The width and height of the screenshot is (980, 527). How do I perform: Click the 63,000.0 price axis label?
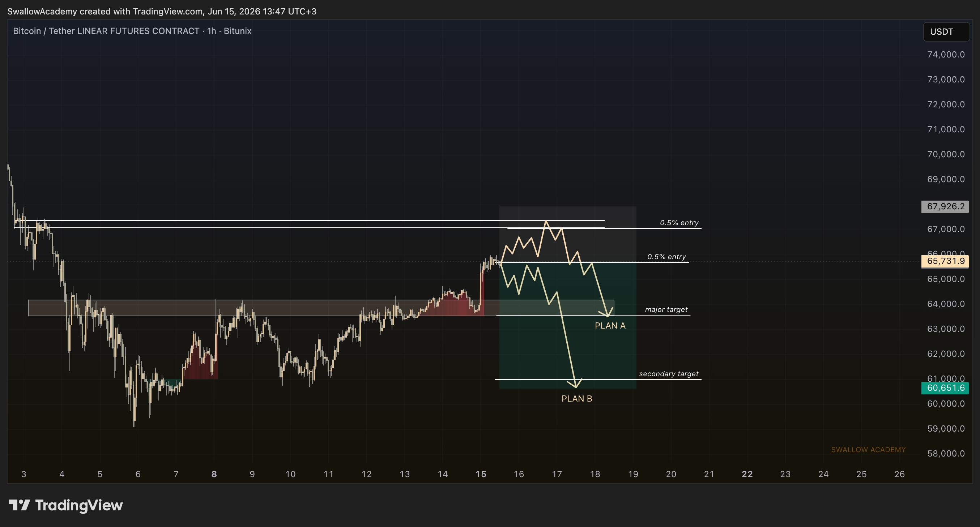pyautogui.click(x=946, y=329)
